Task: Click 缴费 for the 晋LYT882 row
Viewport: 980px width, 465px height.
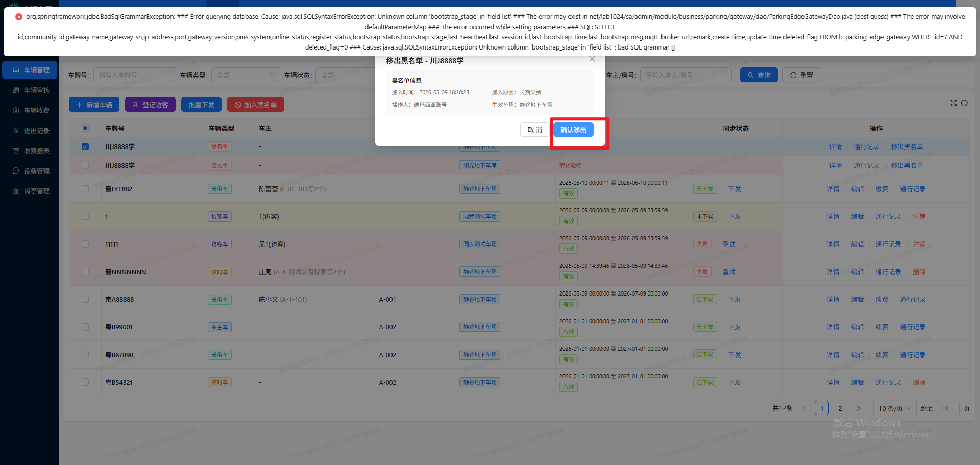Action: coord(882,189)
